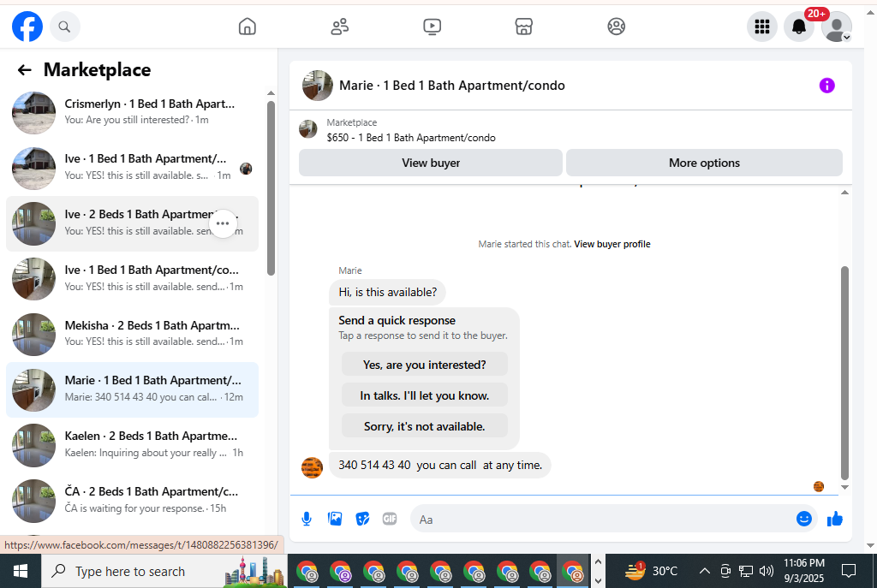Click the Windows taskbar search box

click(x=164, y=571)
